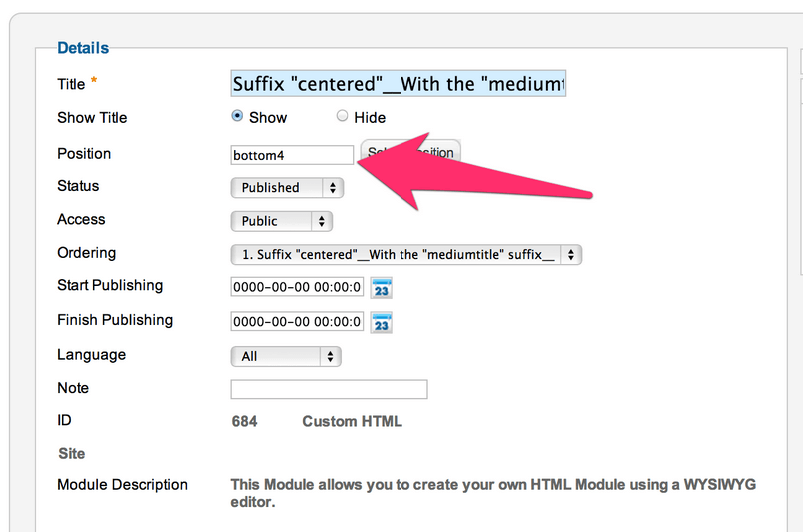Click the Custom HTML module type text
Image resolution: width=803 pixels, height=532 pixels.
point(352,421)
